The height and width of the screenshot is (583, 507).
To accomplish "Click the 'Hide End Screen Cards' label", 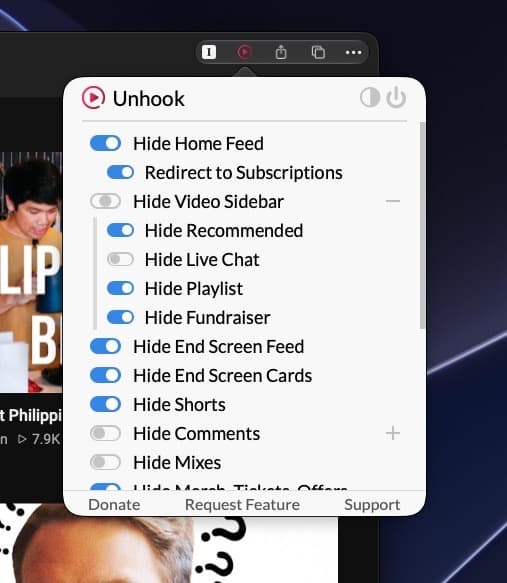I will 223,376.
